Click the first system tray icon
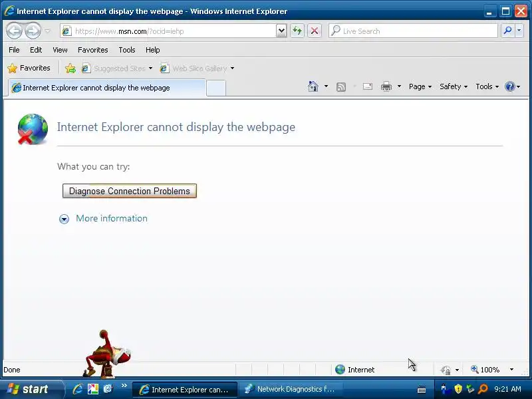532x399 pixels. (444, 388)
